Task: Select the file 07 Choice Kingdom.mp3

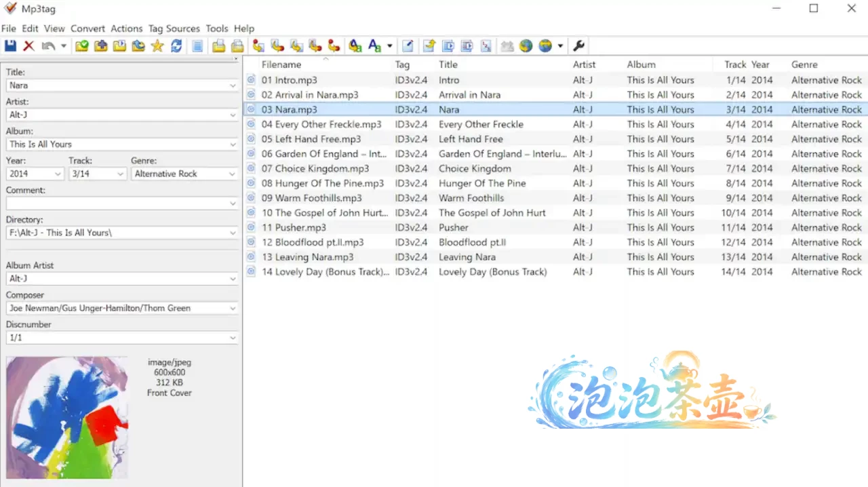Action: 315,168
